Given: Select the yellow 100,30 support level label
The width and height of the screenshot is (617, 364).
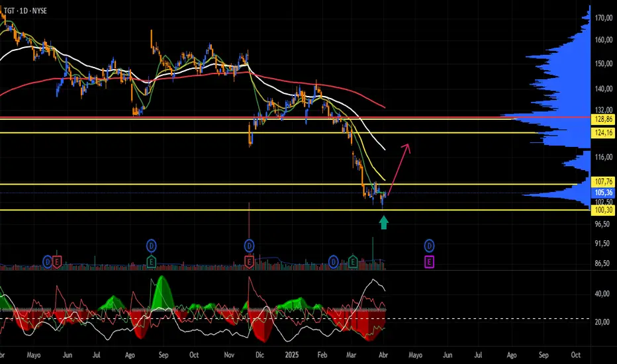Looking at the screenshot, I should pyautogui.click(x=602, y=210).
